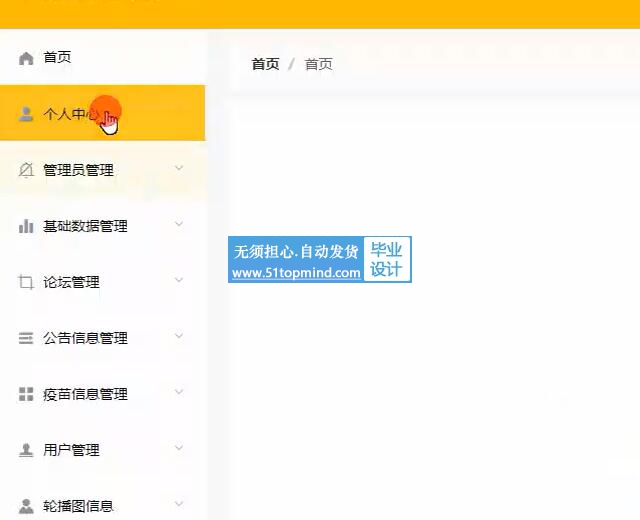This screenshot has width=640, height=520.
Task: Expand the 论坛管理 chevron
Action: tap(179, 280)
